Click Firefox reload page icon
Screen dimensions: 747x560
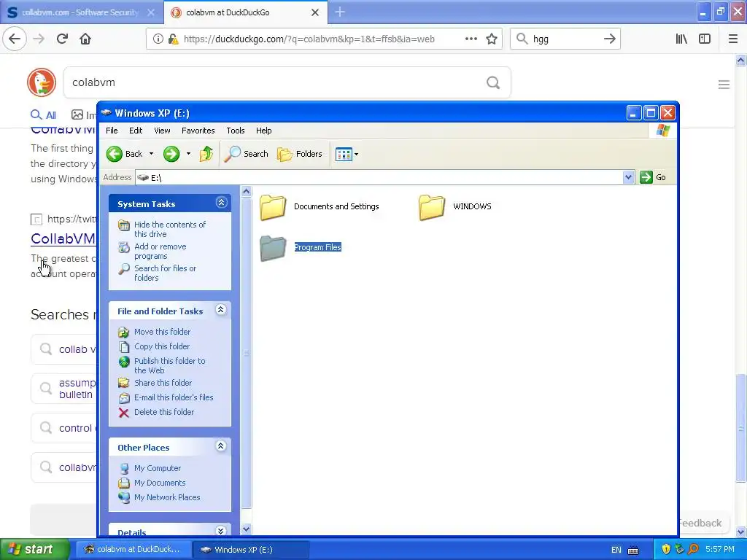[62, 39]
